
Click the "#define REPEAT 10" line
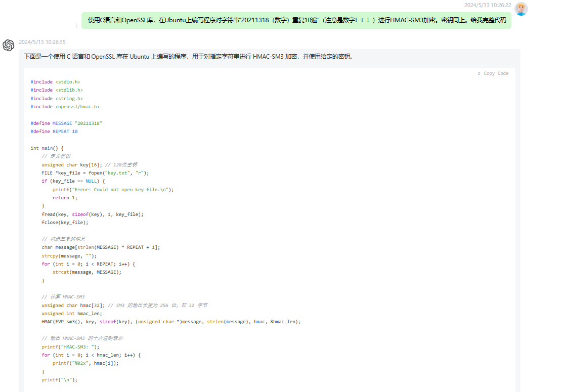click(x=54, y=131)
